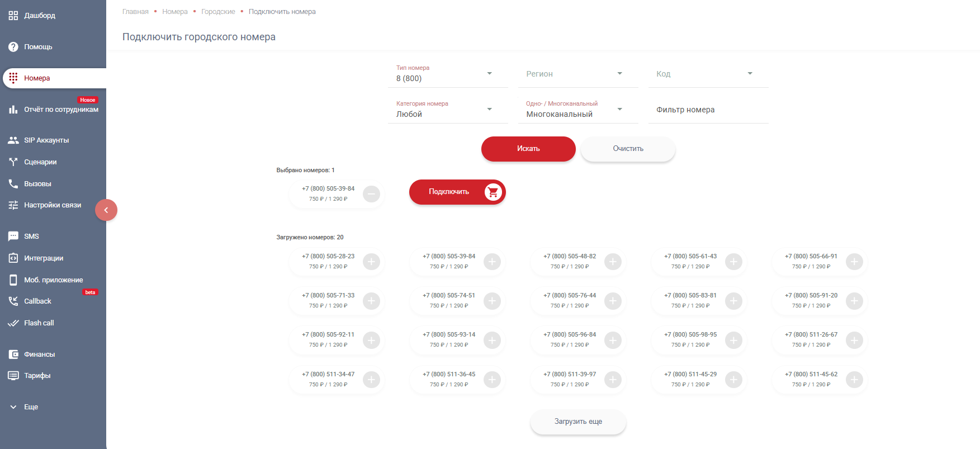Go to Городские breadcrumb link
This screenshot has width=980, height=449.
tap(218, 12)
